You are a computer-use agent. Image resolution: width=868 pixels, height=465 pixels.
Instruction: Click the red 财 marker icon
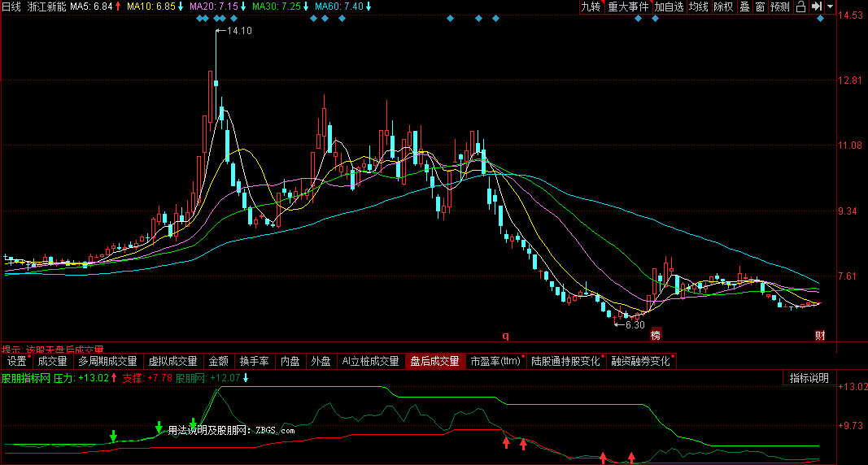click(x=820, y=335)
